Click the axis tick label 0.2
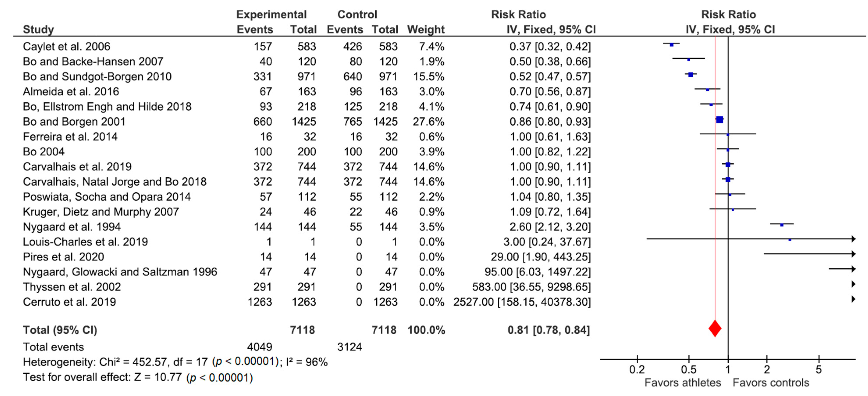The image size is (868, 396). click(637, 370)
